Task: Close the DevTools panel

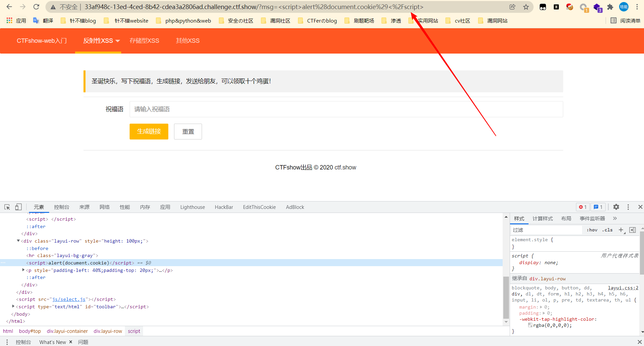Action: pyautogui.click(x=640, y=207)
